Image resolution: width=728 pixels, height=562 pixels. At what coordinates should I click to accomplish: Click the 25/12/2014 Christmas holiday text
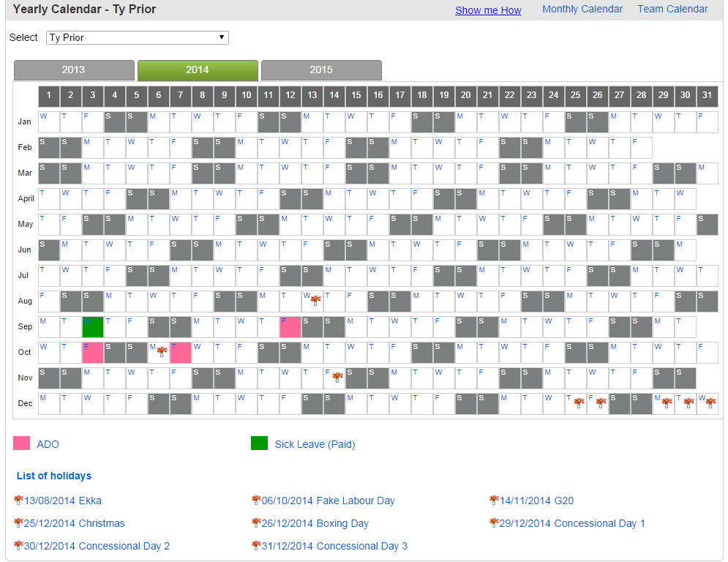click(75, 523)
